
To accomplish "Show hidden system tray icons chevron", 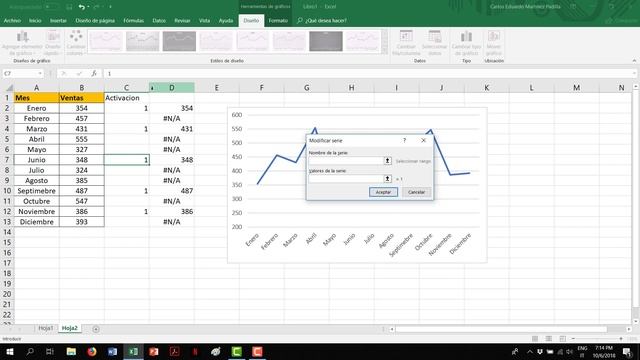I will click(529, 351).
